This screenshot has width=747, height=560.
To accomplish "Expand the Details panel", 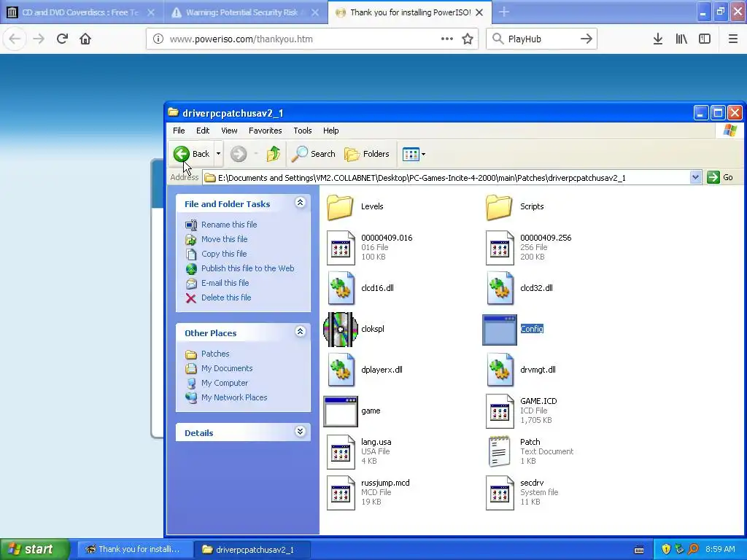I will click(x=300, y=432).
